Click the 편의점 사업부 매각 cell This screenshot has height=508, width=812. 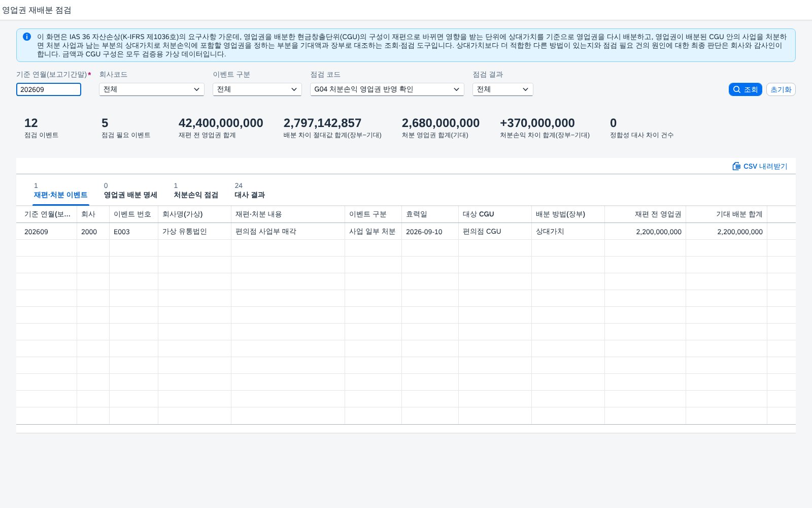288,232
